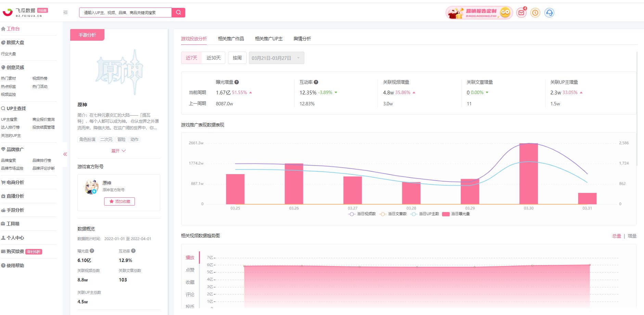
Task: Open 品牌搜索 link
Action: click(x=8, y=160)
